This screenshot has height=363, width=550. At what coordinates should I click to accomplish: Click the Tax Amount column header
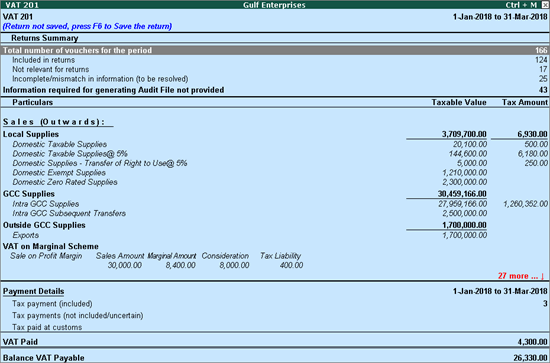525,102
